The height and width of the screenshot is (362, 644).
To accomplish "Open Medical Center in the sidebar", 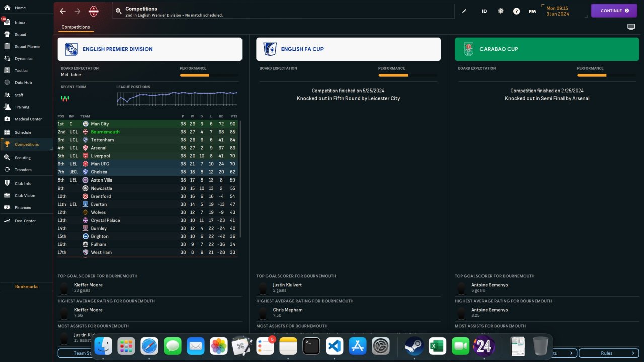I will click(x=27, y=119).
